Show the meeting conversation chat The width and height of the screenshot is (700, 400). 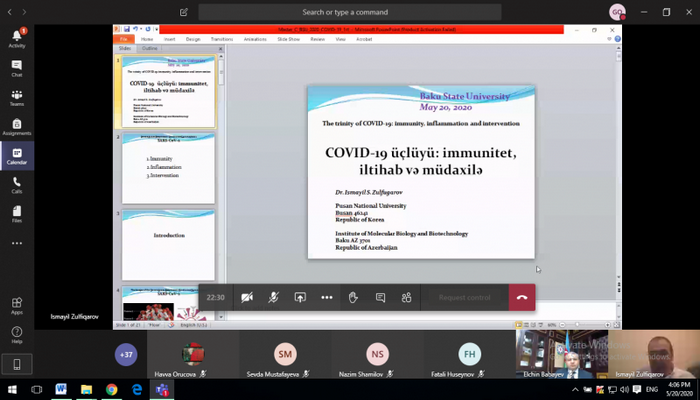[380, 297]
